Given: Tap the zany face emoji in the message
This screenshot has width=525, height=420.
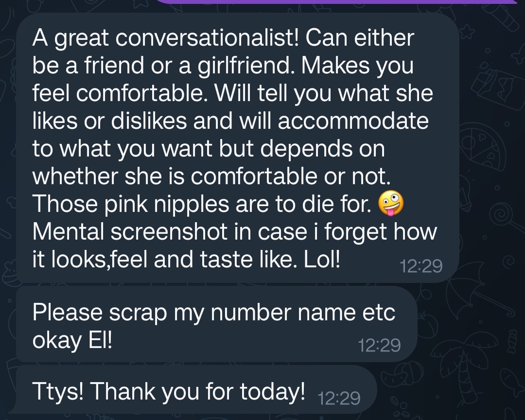Looking at the screenshot, I should [391, 204].
